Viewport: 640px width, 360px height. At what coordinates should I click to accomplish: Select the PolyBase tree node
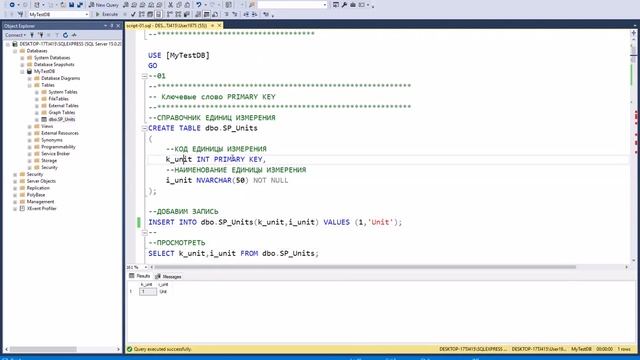point(36,195)
